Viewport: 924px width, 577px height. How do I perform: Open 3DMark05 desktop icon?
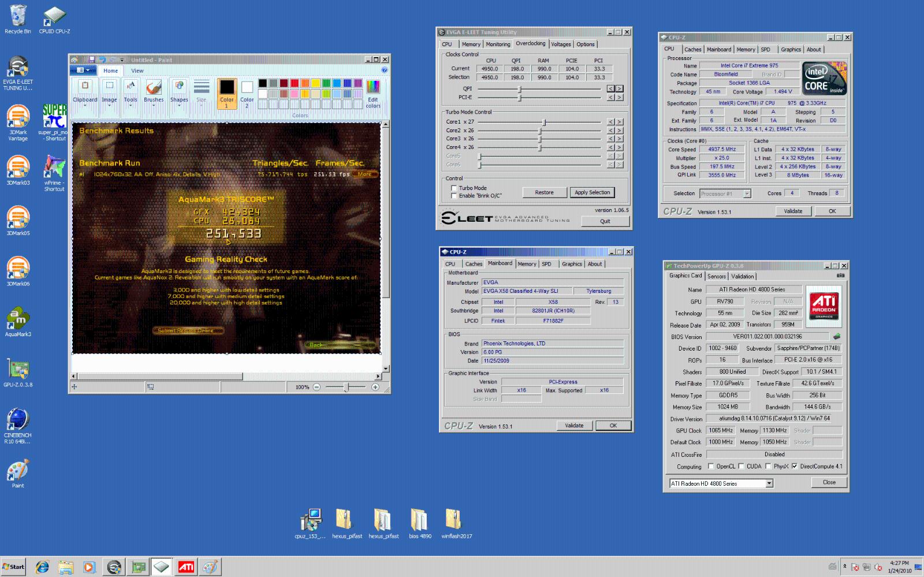click(18, 221)
